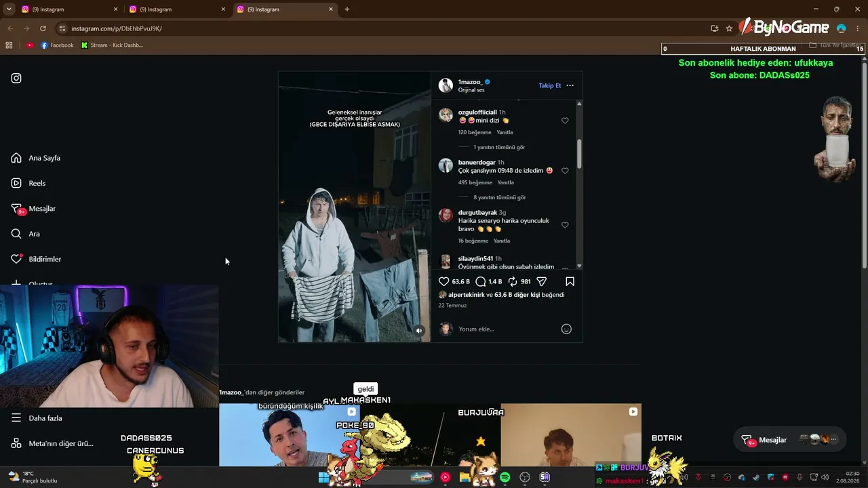Open Ana Sayfa in Instagram sidebar

36,158
